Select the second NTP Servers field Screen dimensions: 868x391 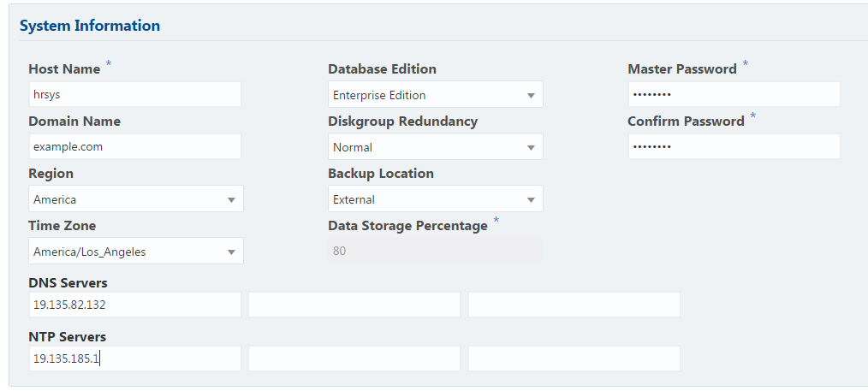pyautogui.click(x=354, y=359)
